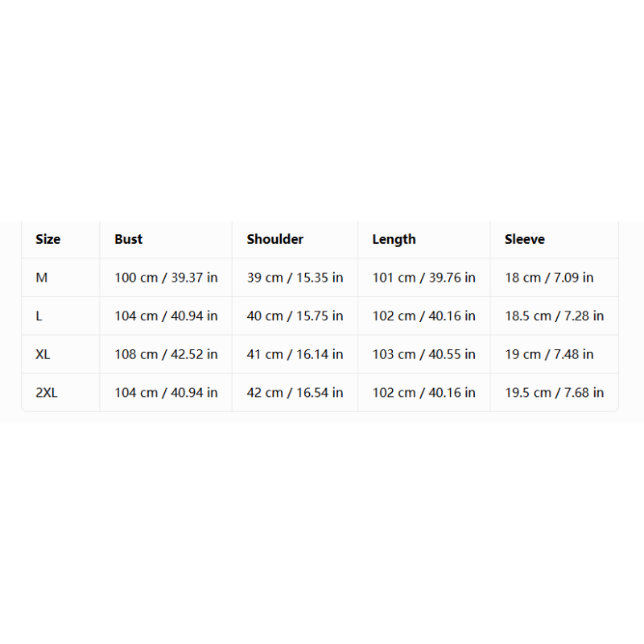Click the Size column header
This screenshot has height=644, width=644.
coord(47,239)
